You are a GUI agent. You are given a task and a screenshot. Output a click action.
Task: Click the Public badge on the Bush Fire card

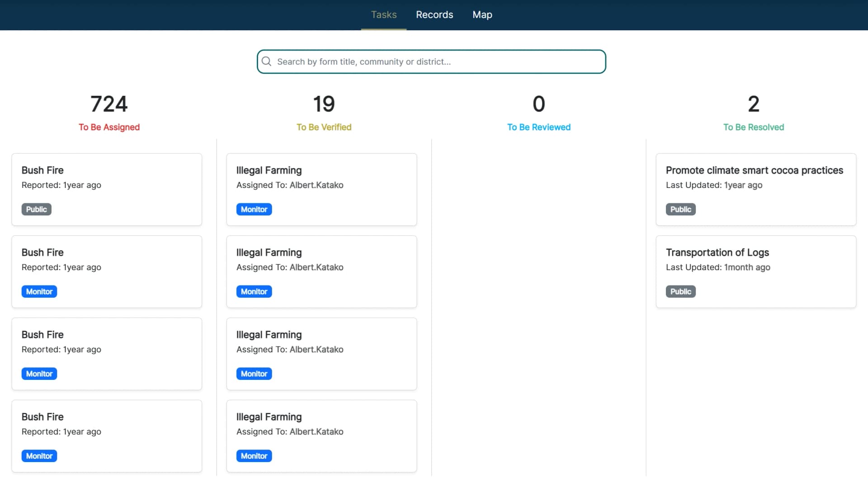[x=36, y=209]
